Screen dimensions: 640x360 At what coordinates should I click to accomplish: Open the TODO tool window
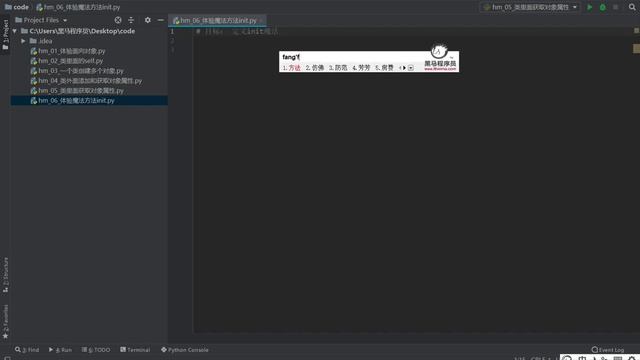(x=96, y=350)
